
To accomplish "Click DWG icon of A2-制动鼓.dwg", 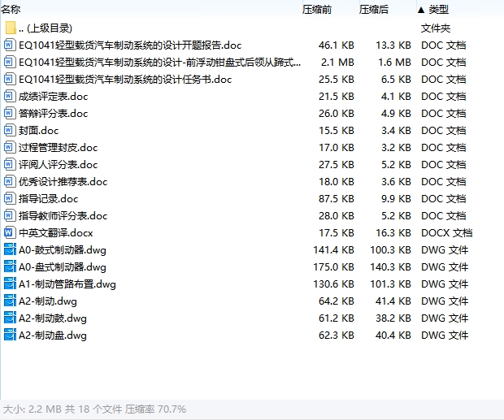I will 10,318.
